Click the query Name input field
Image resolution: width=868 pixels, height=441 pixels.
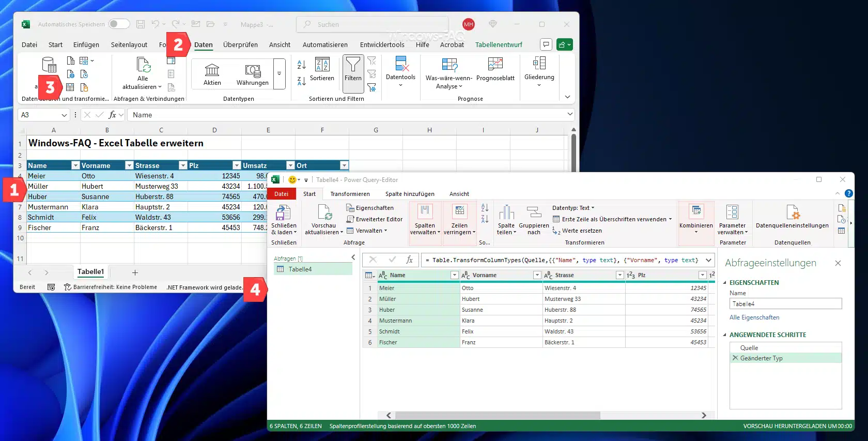pos(785,304)
